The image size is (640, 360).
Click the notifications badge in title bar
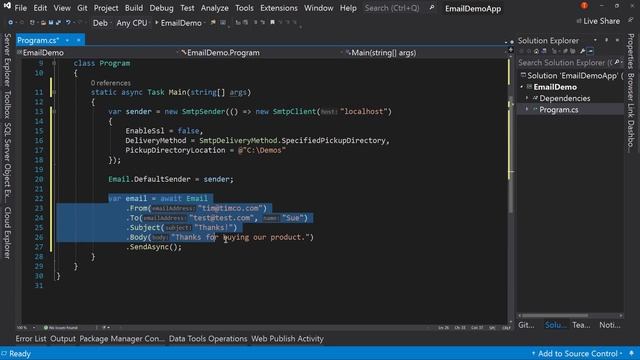click(x=584, y=5)
